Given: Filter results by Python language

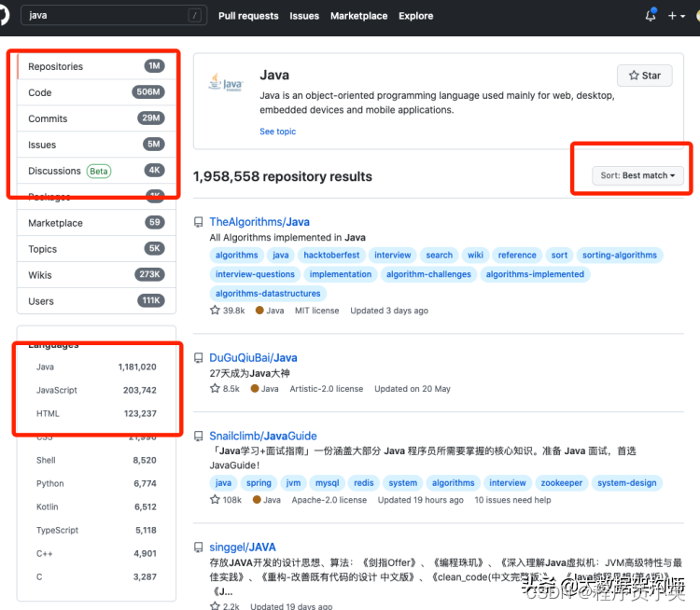Looking at the screenshot, I should (x=96, y=483).
